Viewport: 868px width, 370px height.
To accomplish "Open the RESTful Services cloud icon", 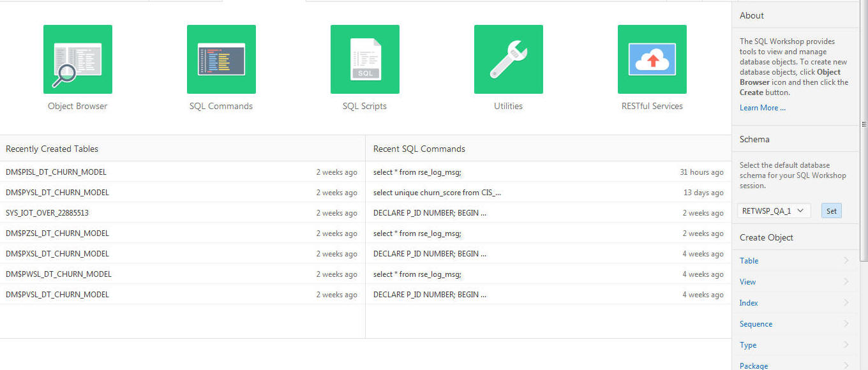I will pos(652,59).
